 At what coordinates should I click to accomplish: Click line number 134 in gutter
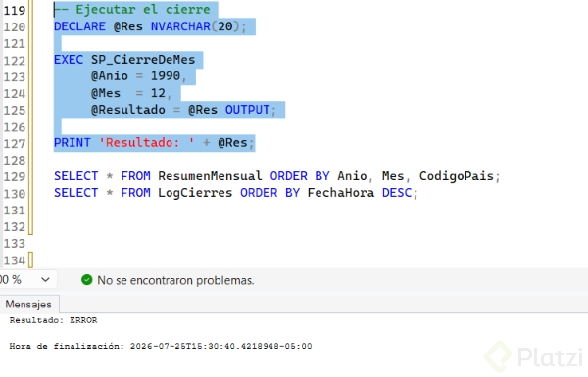click(x=15, y=260)
